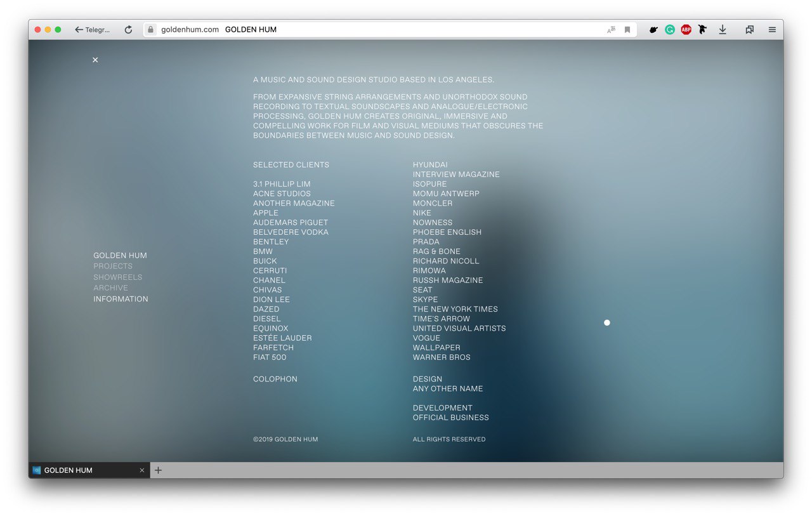Image resolution: width=812 pixels, height=516 pixels.
Task: Click FIAT 500 in client list
Action: point(270,357)
